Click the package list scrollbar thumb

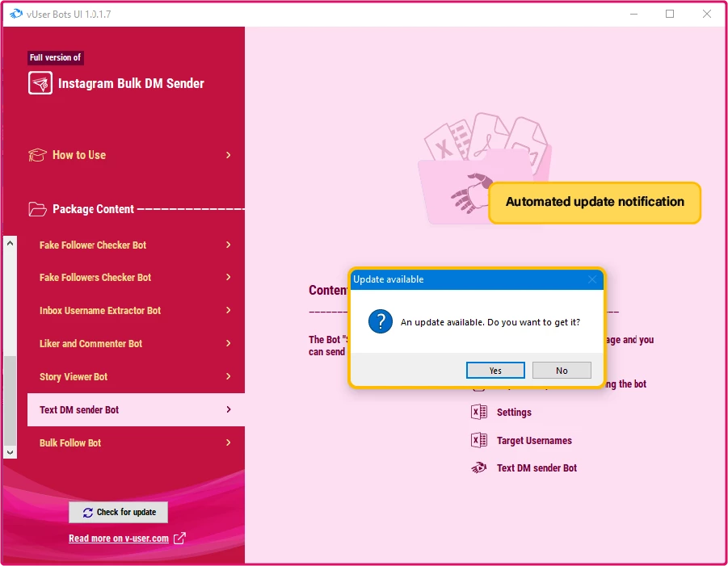(x=11, y=400)
